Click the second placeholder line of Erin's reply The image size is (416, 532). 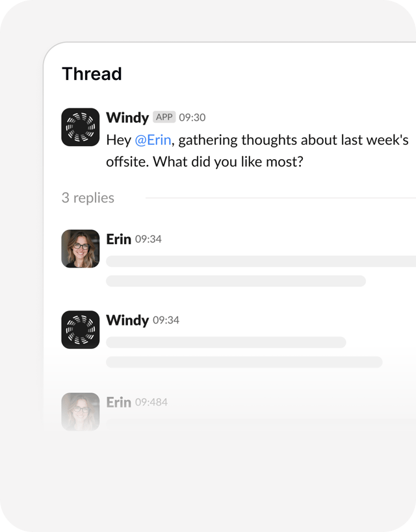point(235,281)
